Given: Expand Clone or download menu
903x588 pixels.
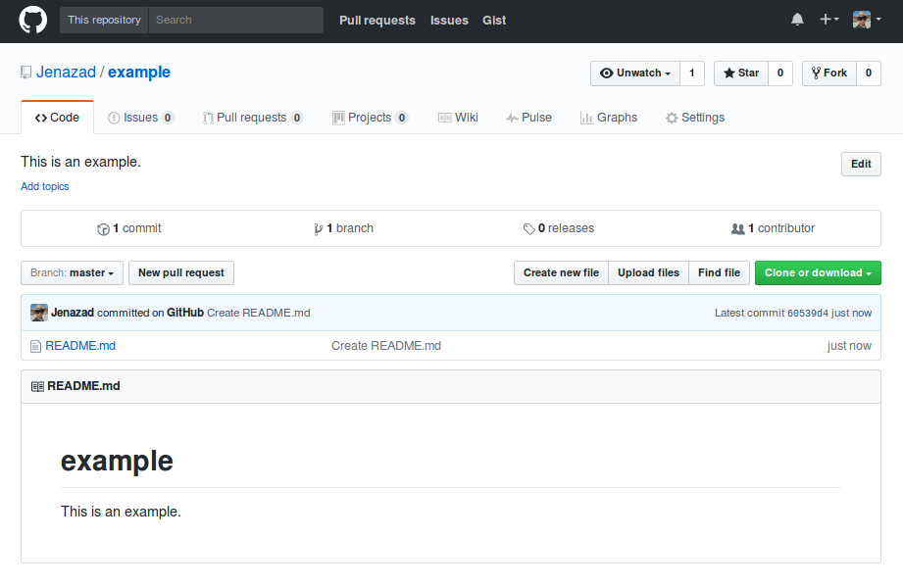Looking at the screenshot, I should coord(818,273).
